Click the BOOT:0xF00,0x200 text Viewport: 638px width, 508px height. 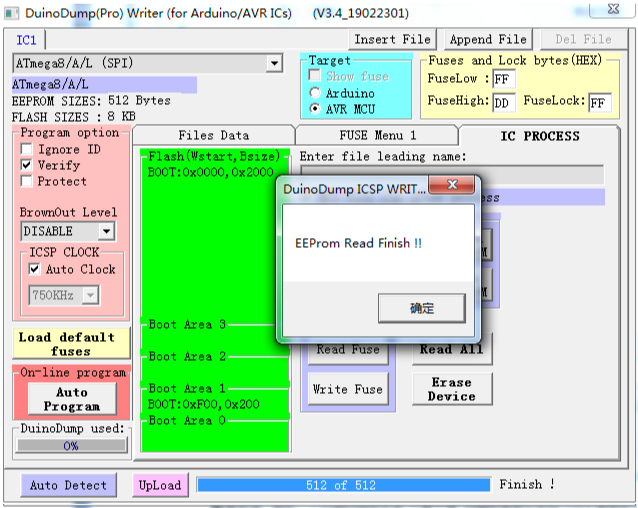point(203,404)
